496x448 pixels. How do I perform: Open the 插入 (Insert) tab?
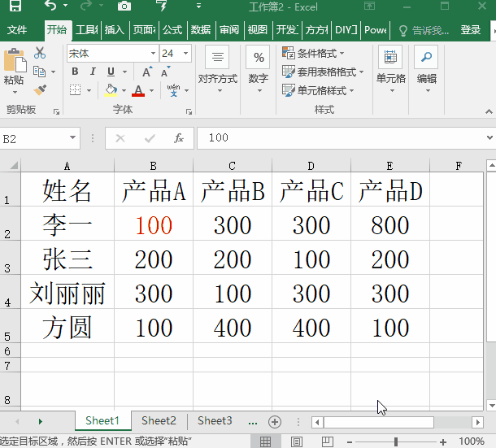click(114, 30)
